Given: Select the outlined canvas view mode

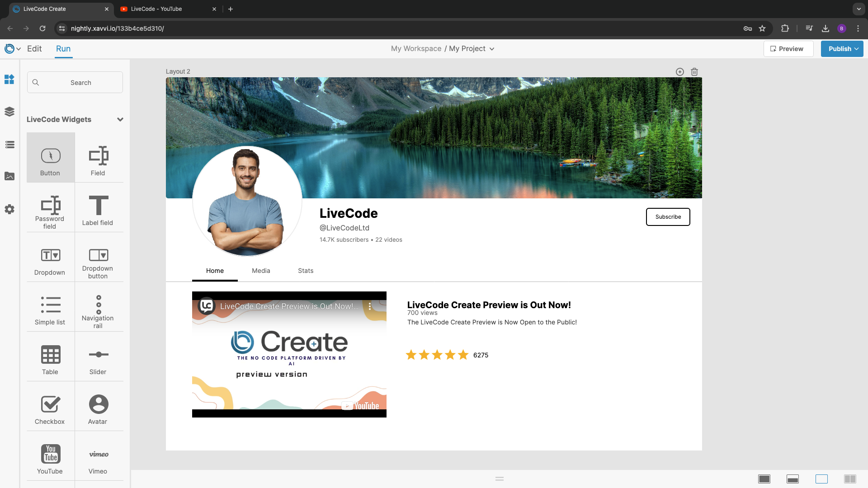Looking at the screenshot, I should point(821,479).
